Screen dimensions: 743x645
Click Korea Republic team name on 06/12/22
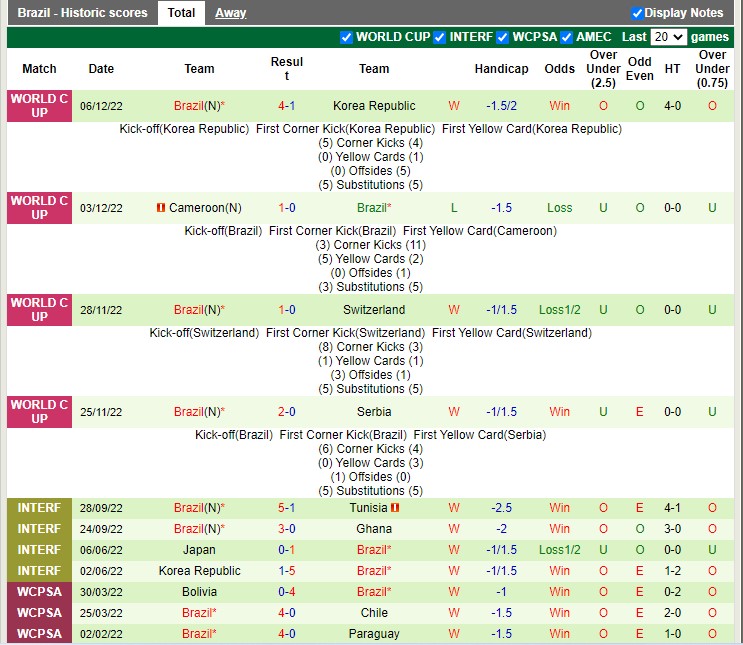pos(374,106)
